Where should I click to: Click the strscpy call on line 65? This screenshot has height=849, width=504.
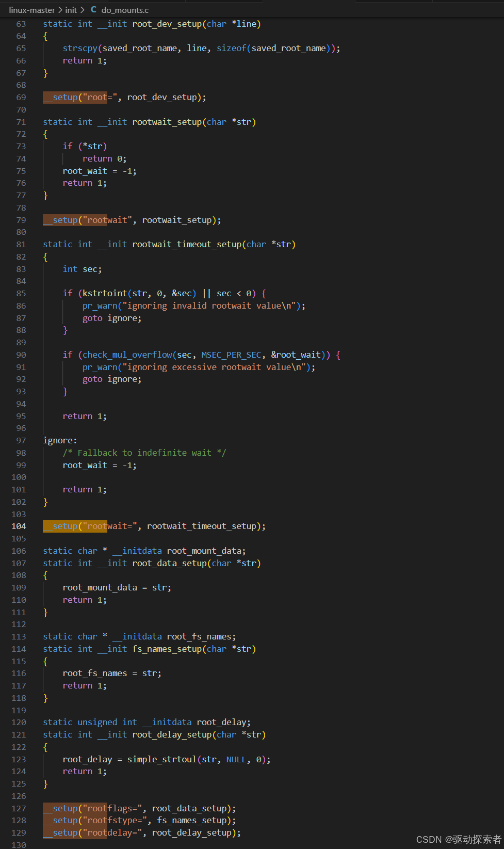pyautogui.click(x=80, y=48)
